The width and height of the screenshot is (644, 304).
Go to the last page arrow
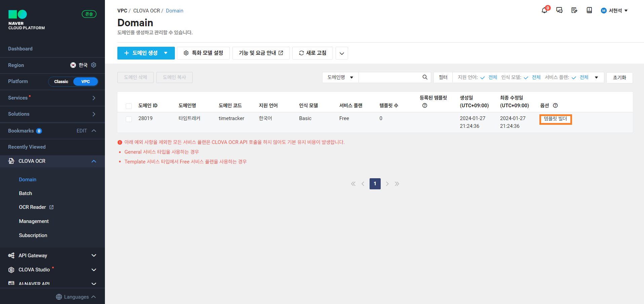click(x=397, y=184)
